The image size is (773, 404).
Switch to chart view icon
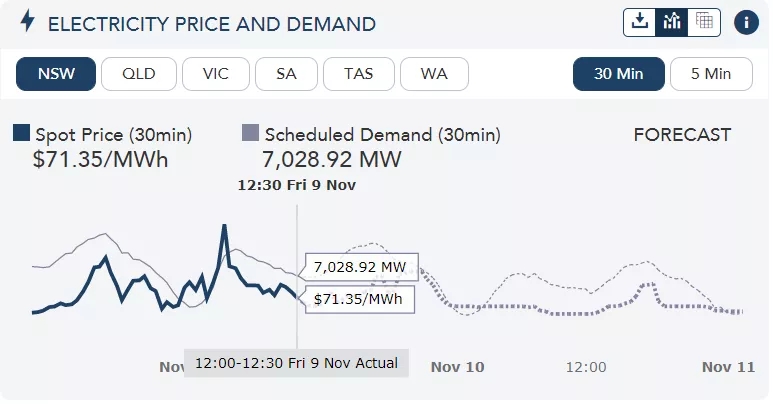(672, 22)
